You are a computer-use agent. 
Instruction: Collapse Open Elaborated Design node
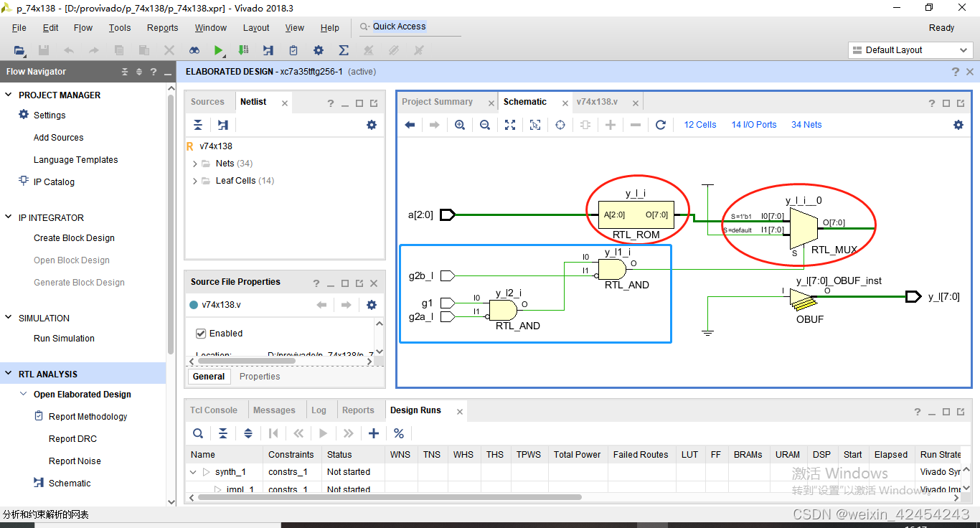tap(24, 394)
